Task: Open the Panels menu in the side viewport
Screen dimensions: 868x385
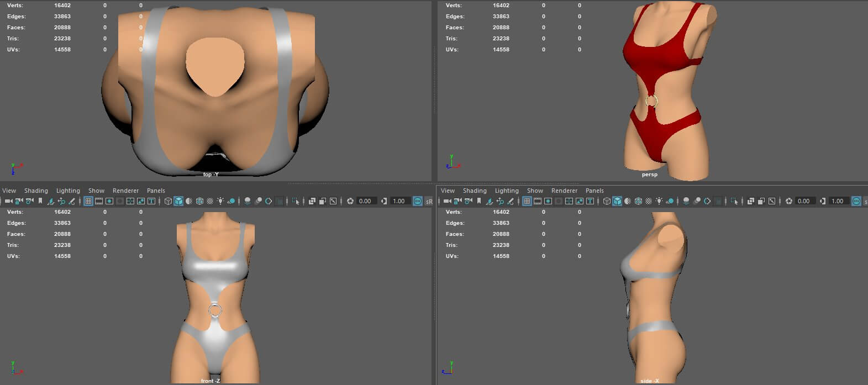Action: coord(595,191)
